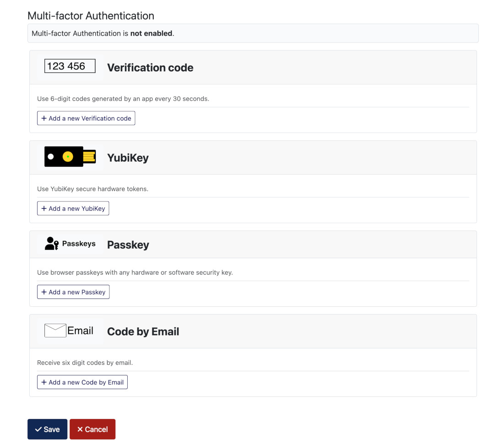The width and height of the screenshot is (504, 445).
Task: Click the Code by Email section header
Action: pos(143,331)
